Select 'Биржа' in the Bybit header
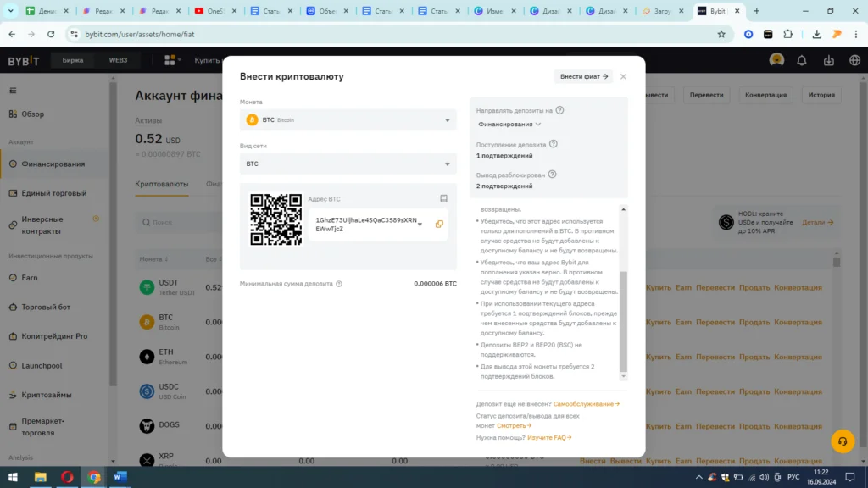Viewport: 868px width, 488px height. tap(73, 60)
